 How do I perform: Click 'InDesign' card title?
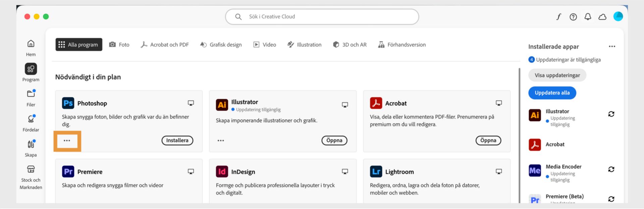(243, 172)
